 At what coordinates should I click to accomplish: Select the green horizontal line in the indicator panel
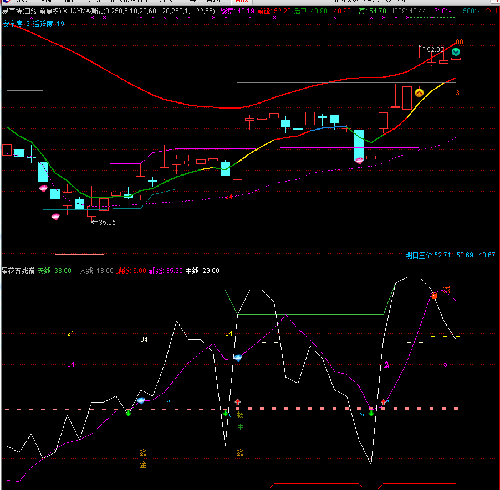pyautogui.click(x=310, y=314)
